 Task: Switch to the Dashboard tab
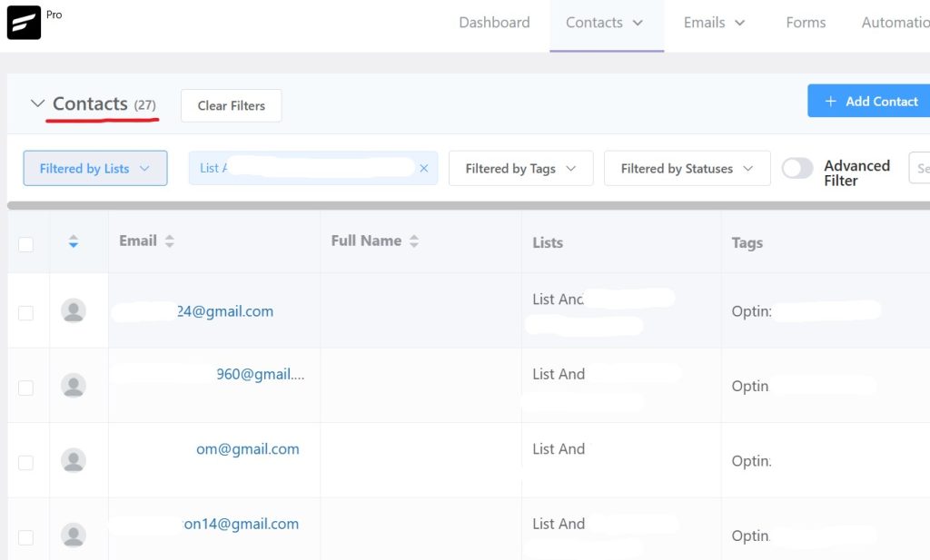(x=493, y=22)
